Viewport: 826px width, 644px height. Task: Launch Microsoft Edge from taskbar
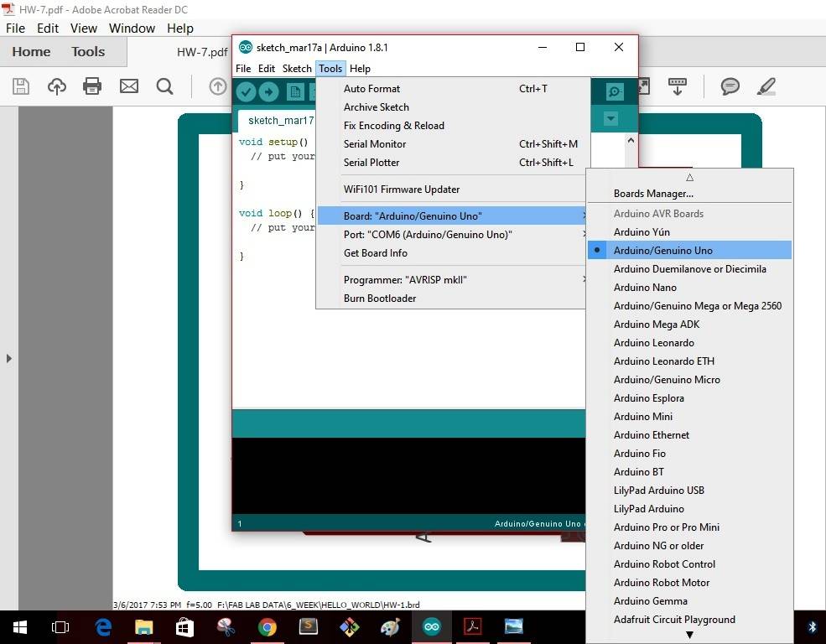pos(102,627)
